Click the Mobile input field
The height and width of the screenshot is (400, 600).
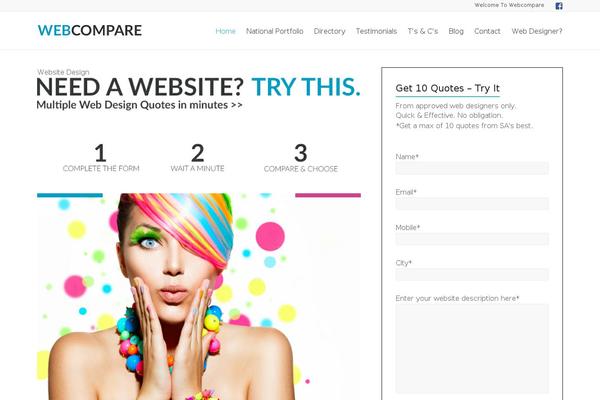tap(472, 239)
